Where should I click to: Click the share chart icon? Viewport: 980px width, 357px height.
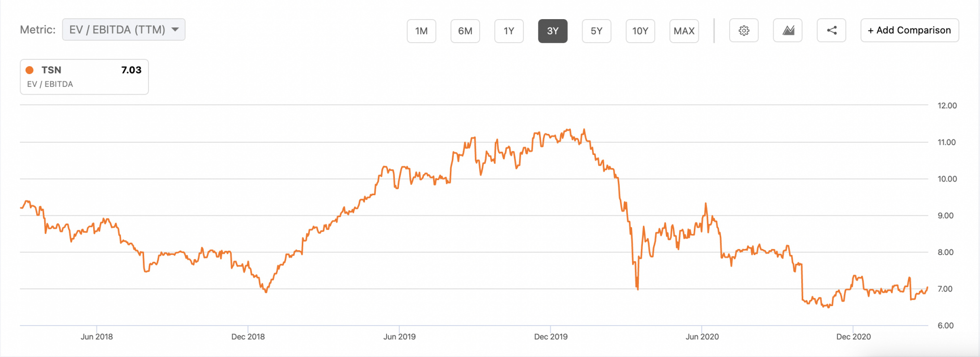point(832,31)
